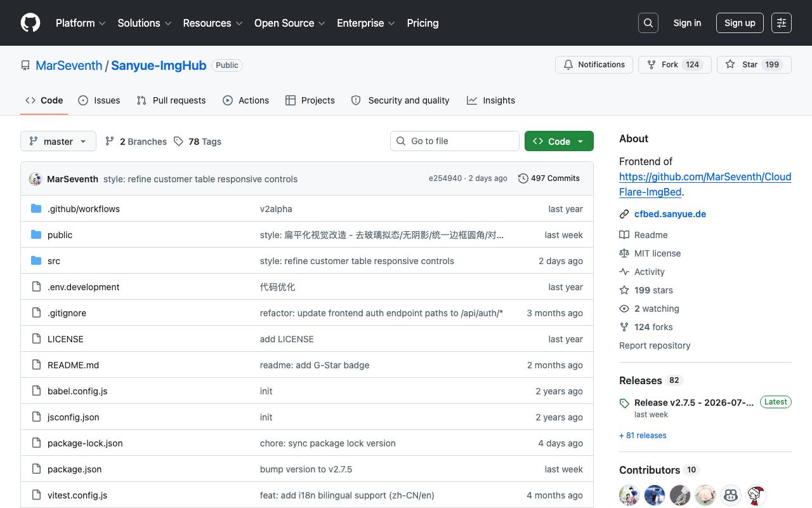Open the first contributor avatar
The image size is (812, 508).
point(629,495)
